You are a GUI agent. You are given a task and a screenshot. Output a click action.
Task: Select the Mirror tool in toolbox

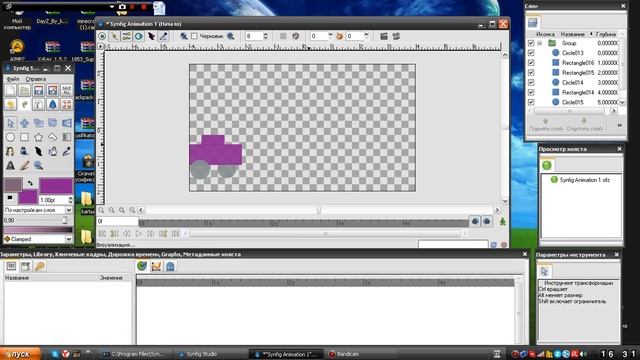pos(67,123)
